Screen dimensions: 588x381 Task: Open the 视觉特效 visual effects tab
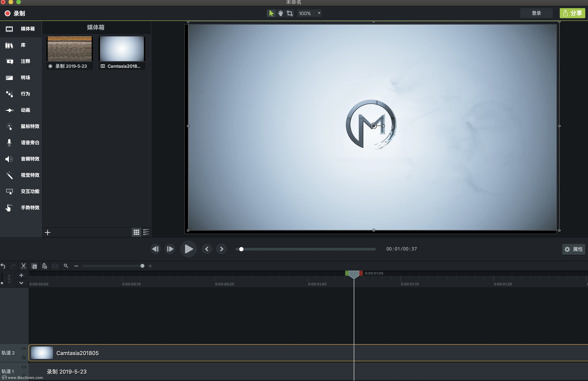tap(21, 175)
